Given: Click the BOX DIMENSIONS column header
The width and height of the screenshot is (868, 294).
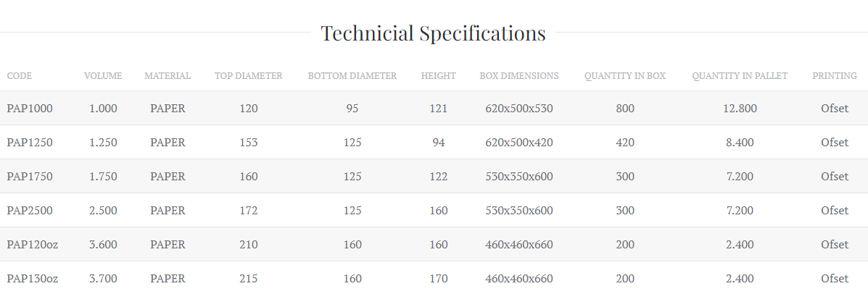Looking at the screenshot, I should click(519, 76).
